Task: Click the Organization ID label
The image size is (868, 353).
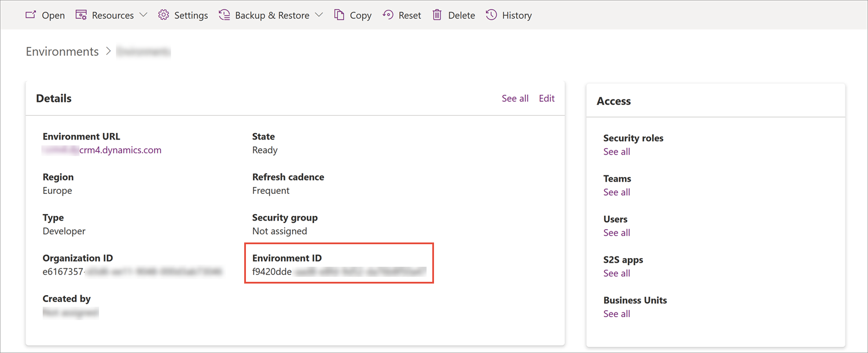Action: [78, 258]
